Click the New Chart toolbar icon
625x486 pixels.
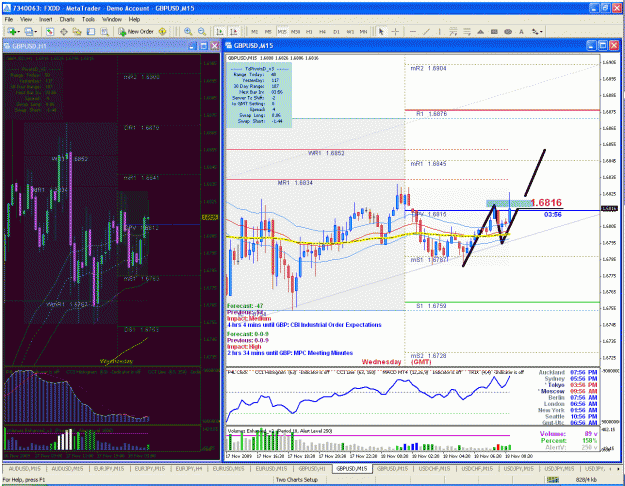(11, 31)
